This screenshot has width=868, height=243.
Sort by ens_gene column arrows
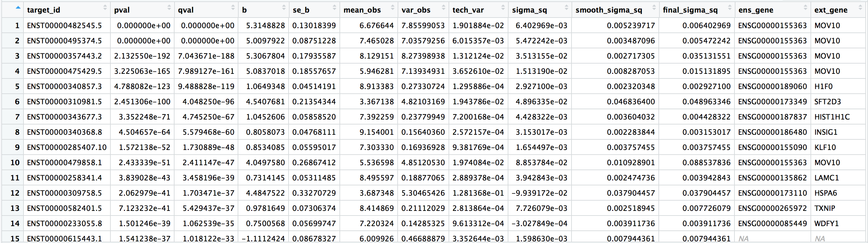(x=806, y=8)
